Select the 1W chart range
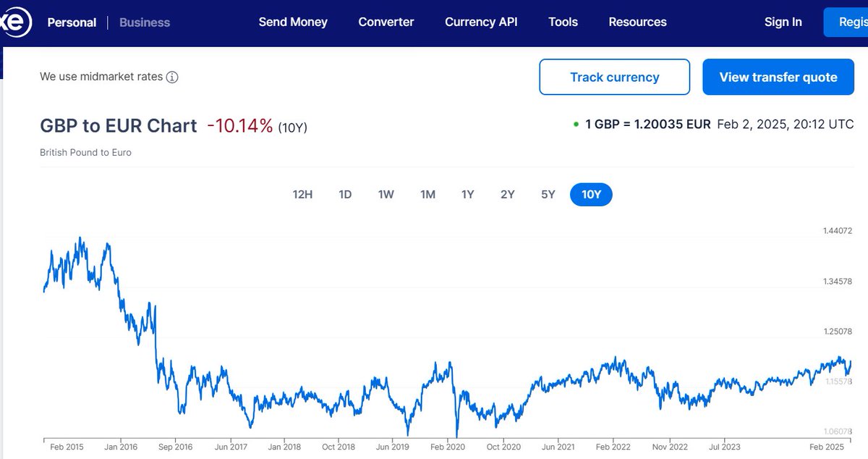This screenshot has height=459, width=868. click(x=386, y=194)
